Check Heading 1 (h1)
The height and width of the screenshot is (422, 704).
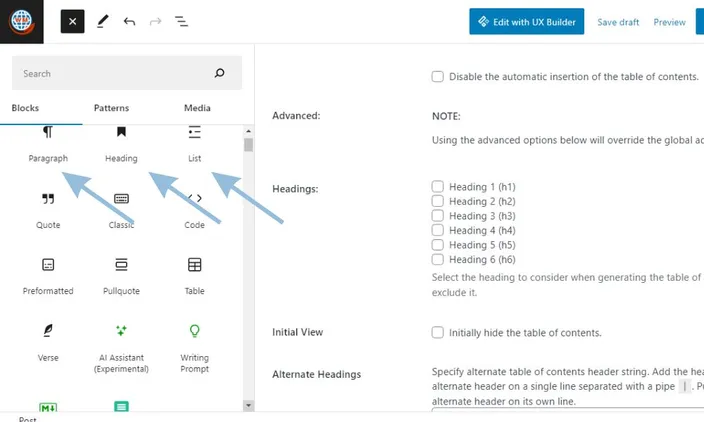pyautogui.click(x=438, y=186)
